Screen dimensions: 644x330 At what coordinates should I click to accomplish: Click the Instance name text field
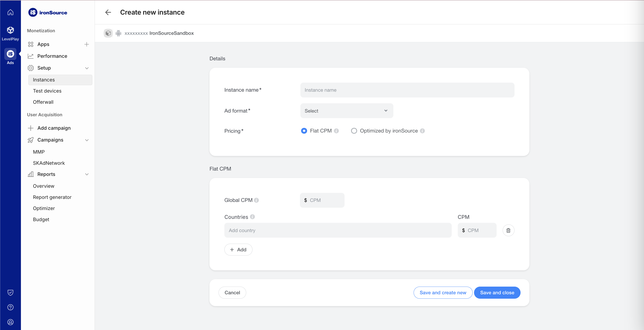[407, 90]
